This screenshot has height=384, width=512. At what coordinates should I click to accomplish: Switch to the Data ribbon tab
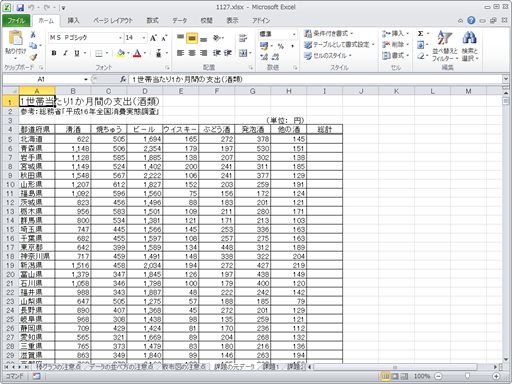pos(179,20)
